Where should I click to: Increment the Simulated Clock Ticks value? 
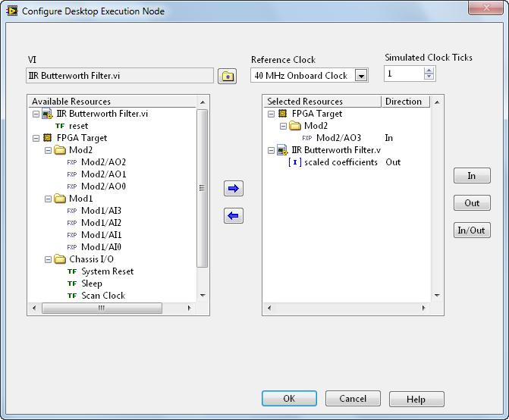point(429,70)
